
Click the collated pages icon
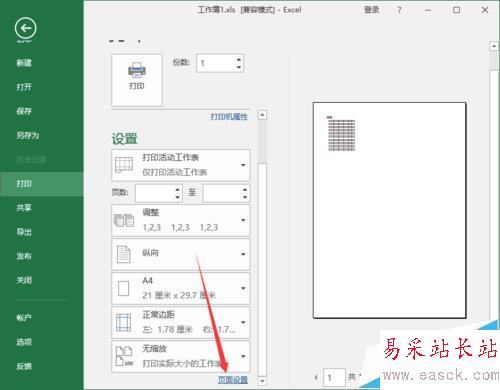[124, 220]
